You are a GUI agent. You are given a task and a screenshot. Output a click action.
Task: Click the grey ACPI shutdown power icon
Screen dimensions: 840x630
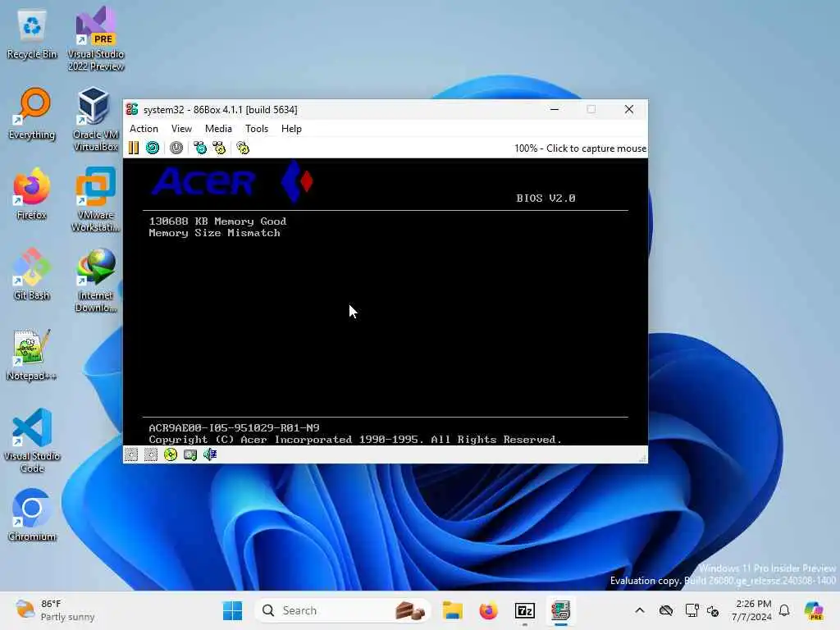tap(176, 148)
